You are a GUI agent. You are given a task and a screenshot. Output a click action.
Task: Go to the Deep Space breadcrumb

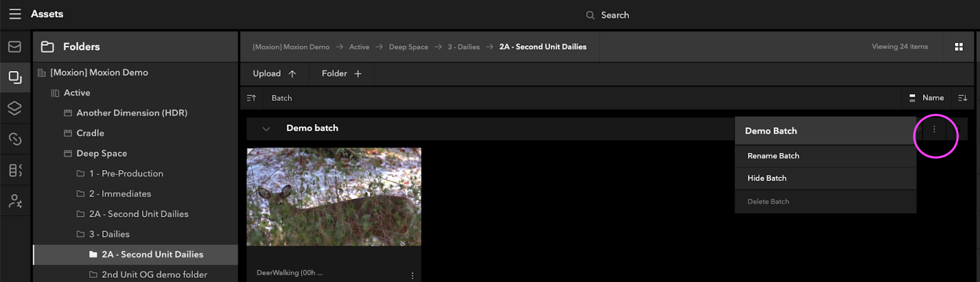pos(409,47)
